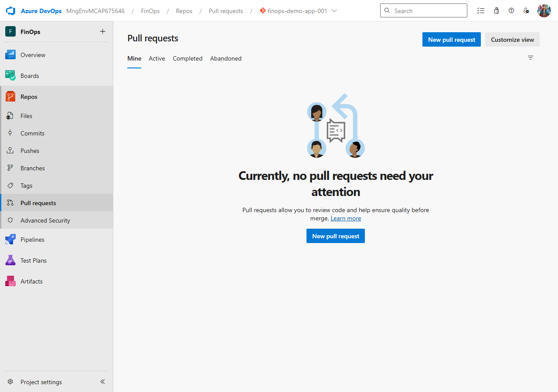Open the Tags icon in sidebar
This screenshot has width=558, height=392.
tap(10, 186)
